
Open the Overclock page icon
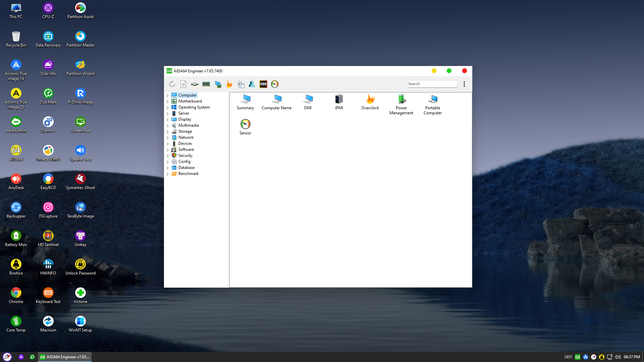[x=370, y=102]
